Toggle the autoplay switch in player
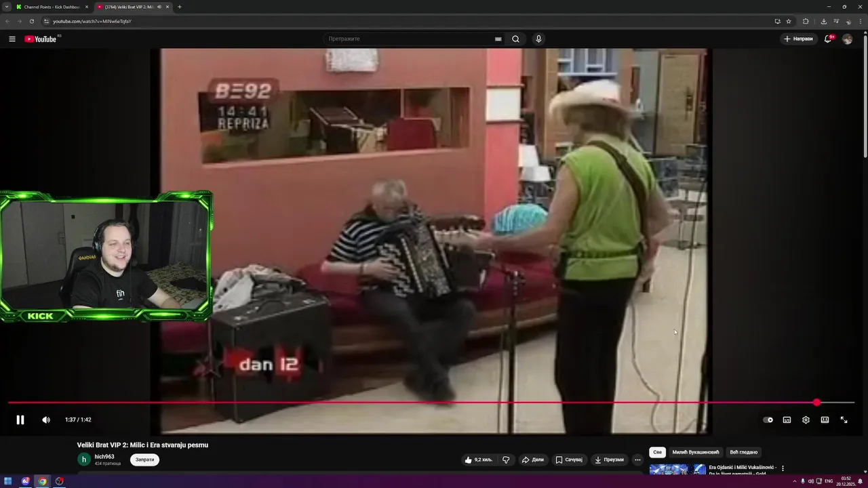868x488 pixels. 768,420
